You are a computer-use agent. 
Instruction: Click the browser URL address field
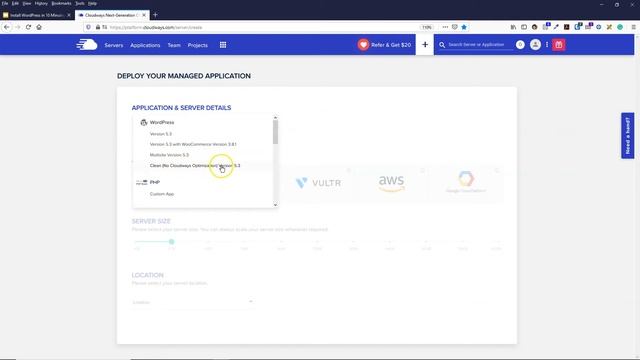(261, 27)
